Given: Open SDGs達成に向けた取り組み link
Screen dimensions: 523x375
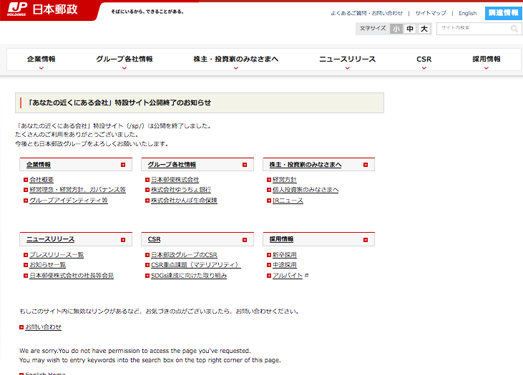Looking at the screenshot, I should [x=189, y=276].
